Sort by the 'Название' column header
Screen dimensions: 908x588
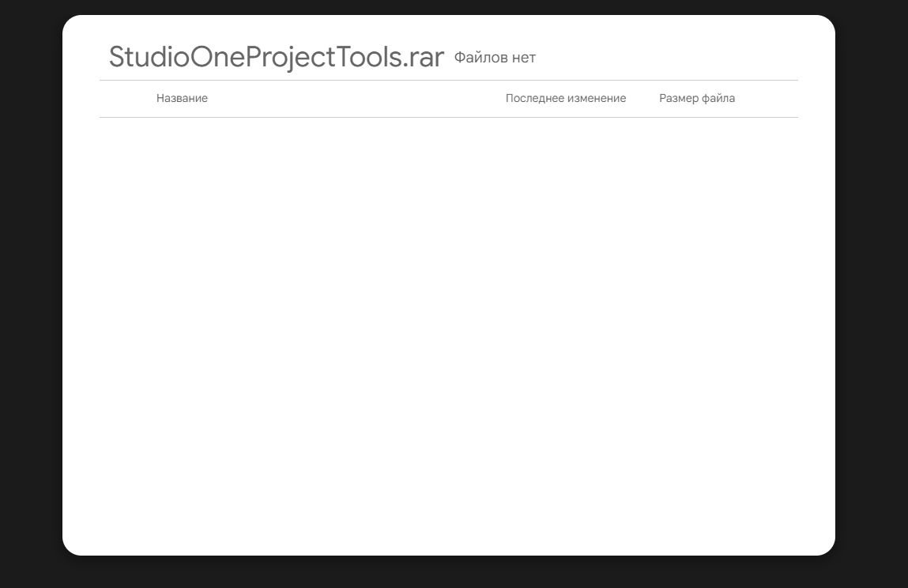(x=182, y=99)
